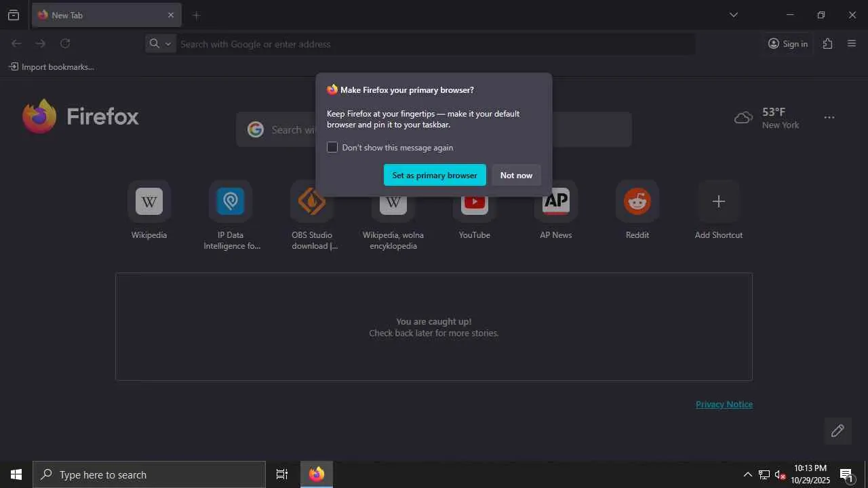Viewport: 868px width, 488px height.
Task: Minimize the Firefox window
Action: click(790, 15)
